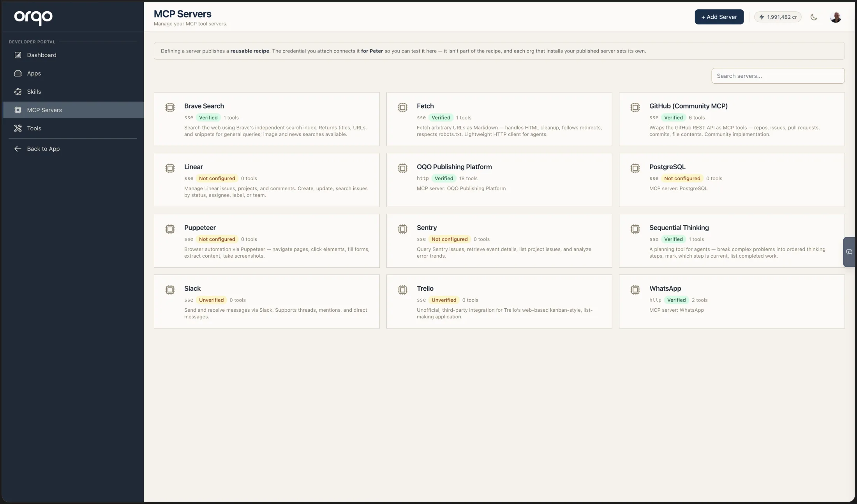Click the 'reusable recipe' info banner text
857x504 pixels.
tap(250, 51)
